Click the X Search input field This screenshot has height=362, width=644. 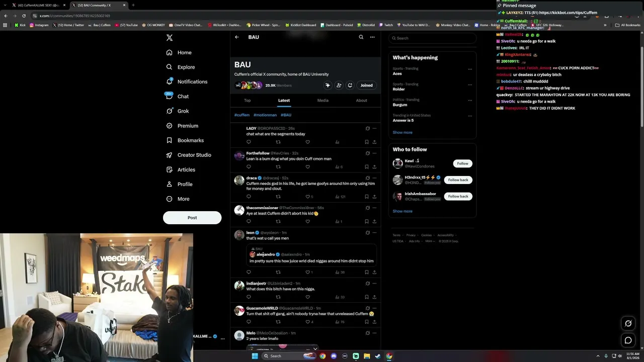tap(432, 38)
